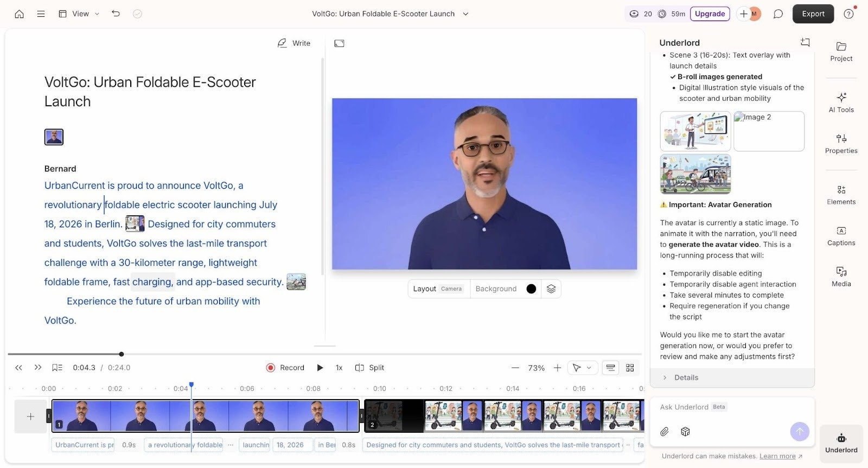Image resolution: width=868 pixels, height=468 pixels.
Task: Select the 'UrbanCurrent is pr' caption chip
Action: coord(84,445)
